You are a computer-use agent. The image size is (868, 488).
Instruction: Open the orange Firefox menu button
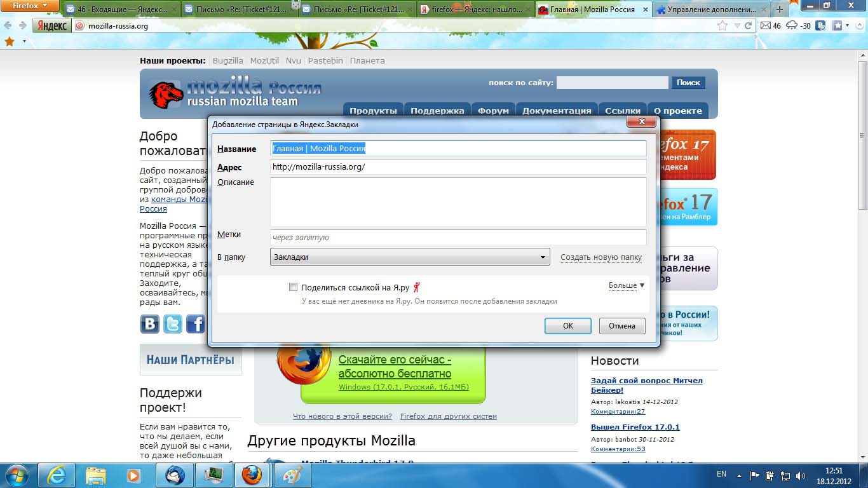coord(30,6)
